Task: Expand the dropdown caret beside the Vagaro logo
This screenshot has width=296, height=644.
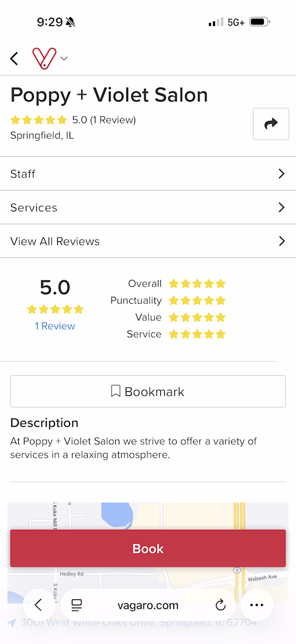Action: click(x=64, y=59)
